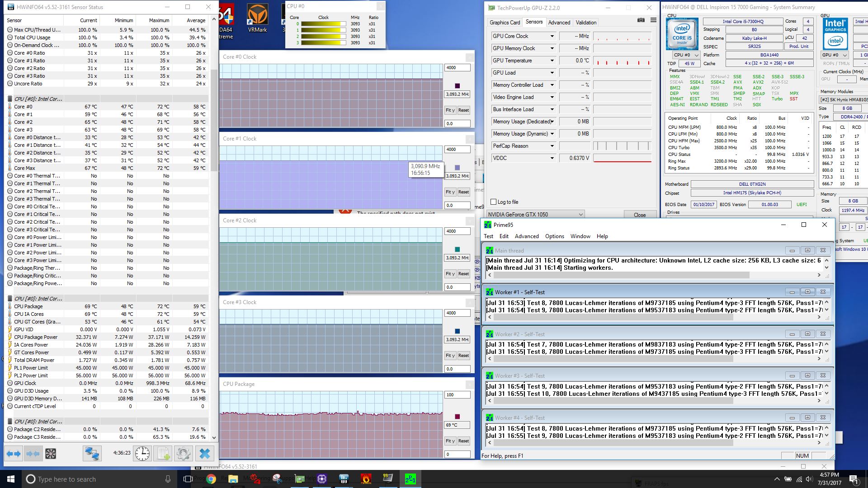Enable the Log to file checkbox
The image size is (868, 488).
(494, 202)
